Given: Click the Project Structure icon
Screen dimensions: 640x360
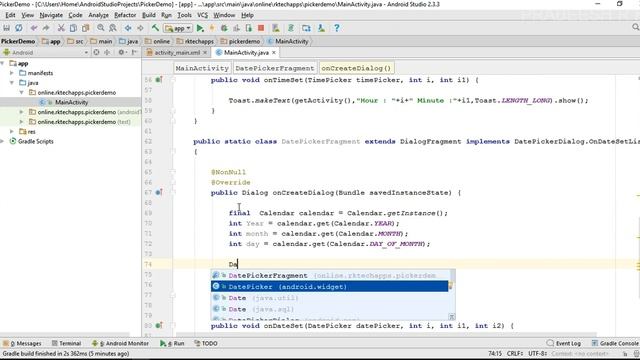Looking at the screenshot, I should 306,28.
